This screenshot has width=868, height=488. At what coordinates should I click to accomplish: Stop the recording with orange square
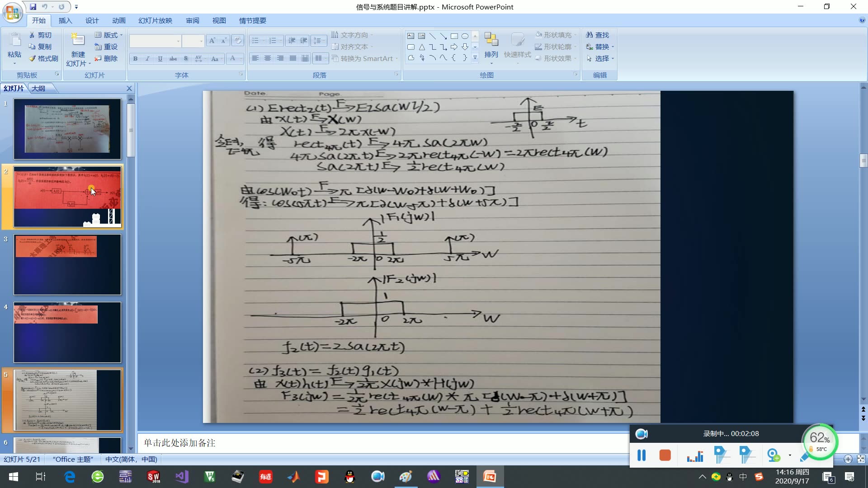[x=665, y=455]
